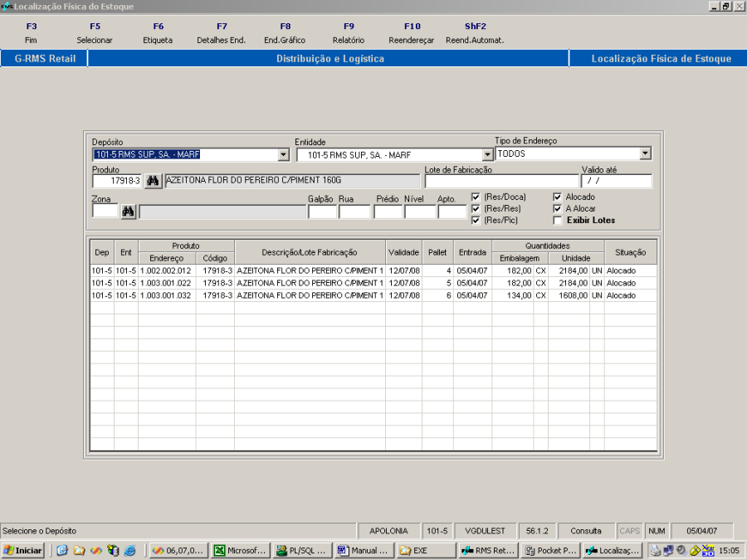Switch to EXE folder taskbar window
Viewport: 747px width, 560px height.
pyautogui.click(x=426, y=551)
